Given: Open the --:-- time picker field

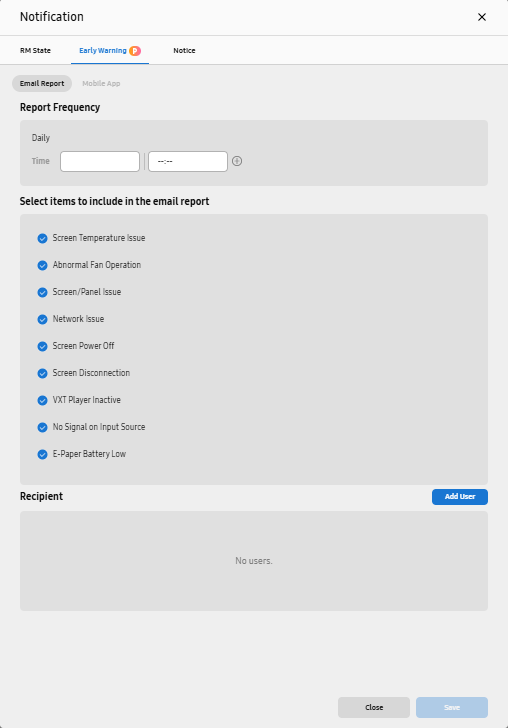Looking at the screenshot, I should pos(188,161).
